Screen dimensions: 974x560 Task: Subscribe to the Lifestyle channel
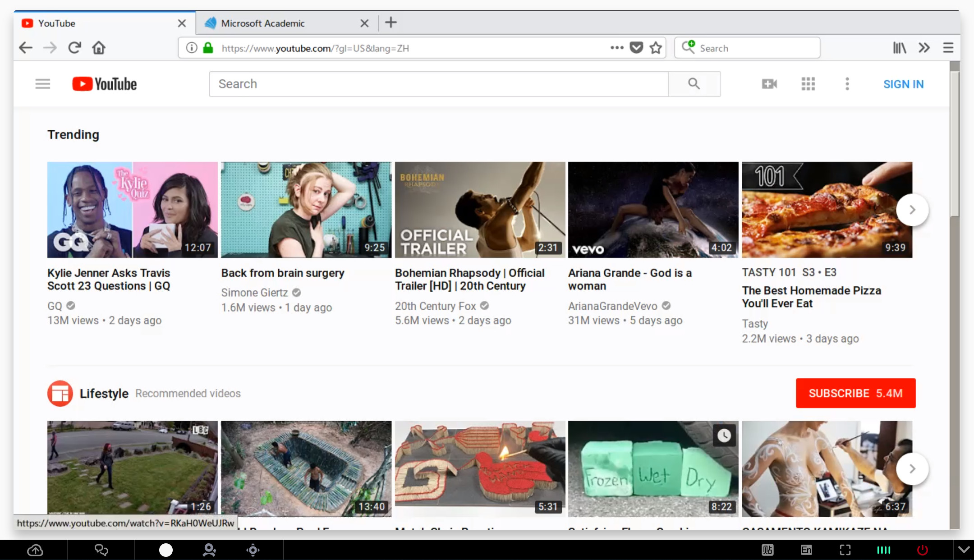(x=855, y=393)
